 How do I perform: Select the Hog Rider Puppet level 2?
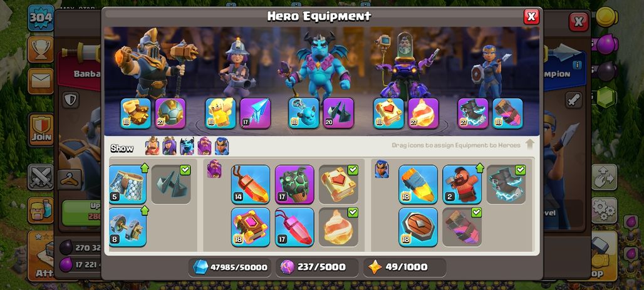click(x=462, y=184)
